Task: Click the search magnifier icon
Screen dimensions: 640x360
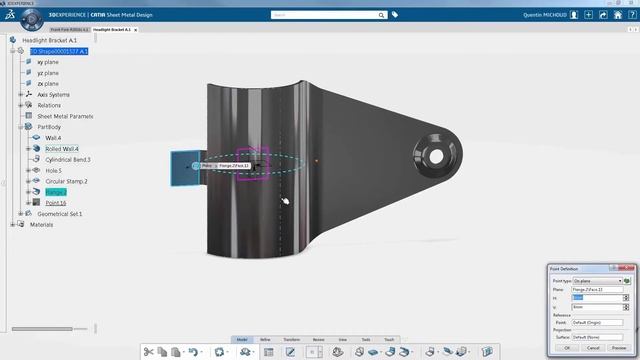Action: pos(381,15)
